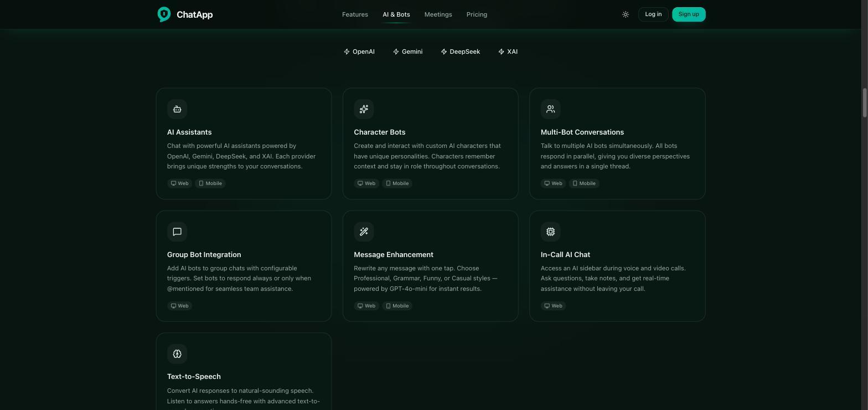Click the Mobile tag on Multi-Bot Conversations card
Viewport: 868px width, 410px height.
point(584,183)
